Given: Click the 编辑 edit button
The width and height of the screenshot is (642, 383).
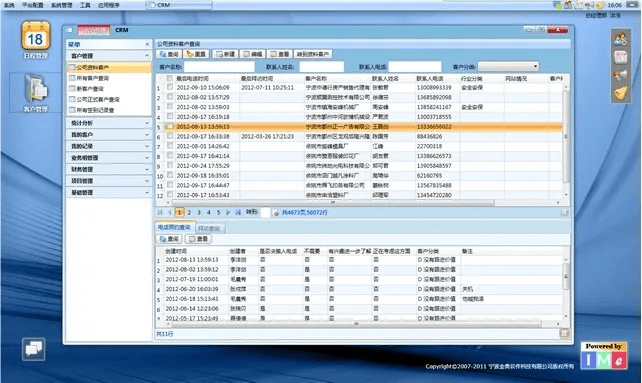Looking at the screenshot, I should pyautogui.click(x=253, y=54).
